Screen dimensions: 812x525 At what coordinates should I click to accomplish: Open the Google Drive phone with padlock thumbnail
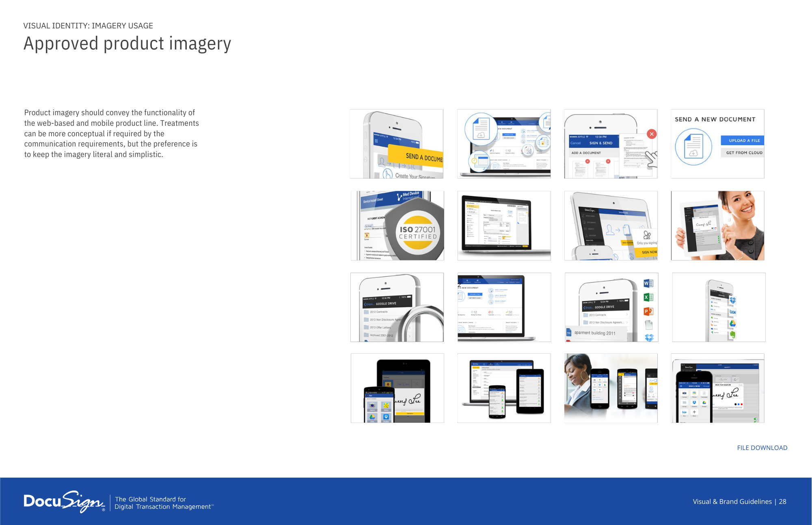[397, 307]
